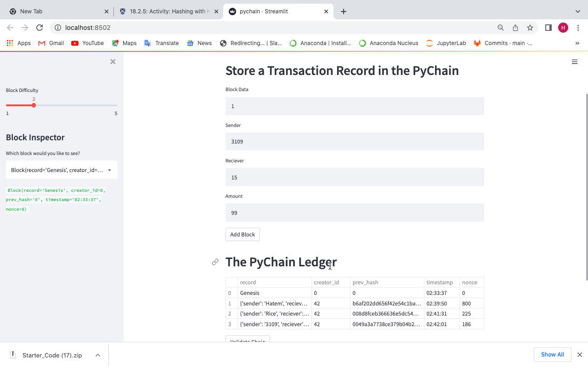This screenshot has width=588, height=368.
Task: Click the Add Block button
Action: tap(243, 234)
